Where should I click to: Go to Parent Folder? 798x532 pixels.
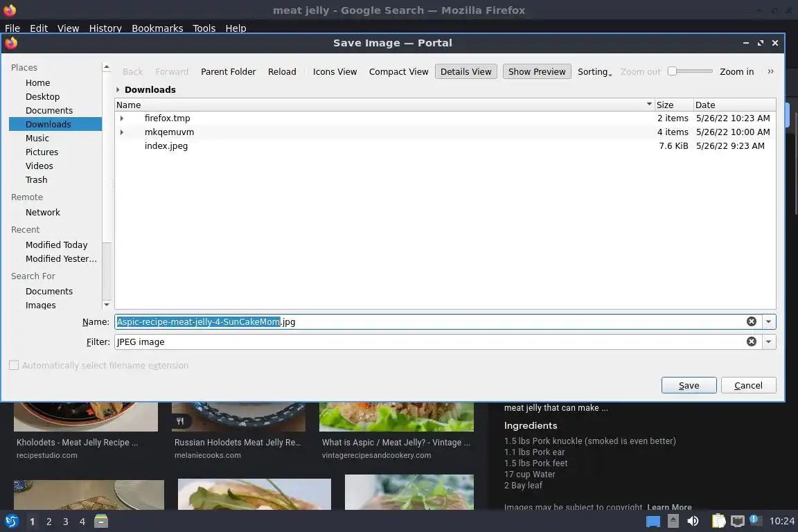[x=228, y=72]
